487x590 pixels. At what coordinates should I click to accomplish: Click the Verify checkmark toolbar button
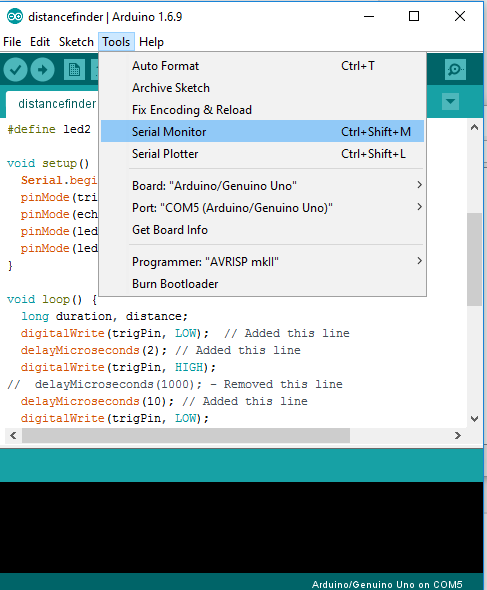pos(15,70)
